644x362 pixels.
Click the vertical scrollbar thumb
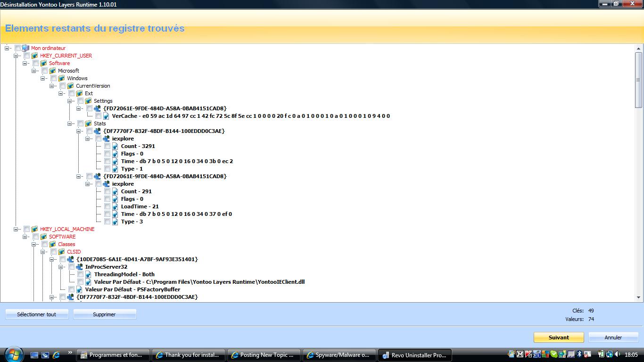(639, 80)
